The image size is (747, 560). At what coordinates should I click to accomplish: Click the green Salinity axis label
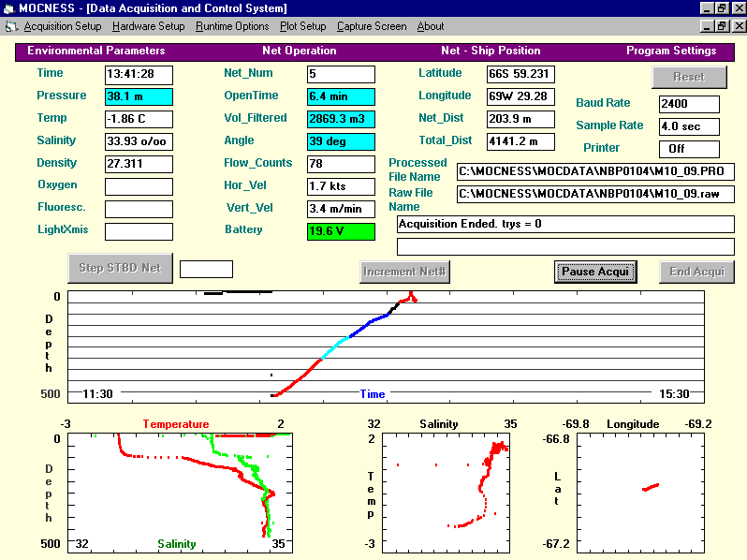[x=177, y=544]
